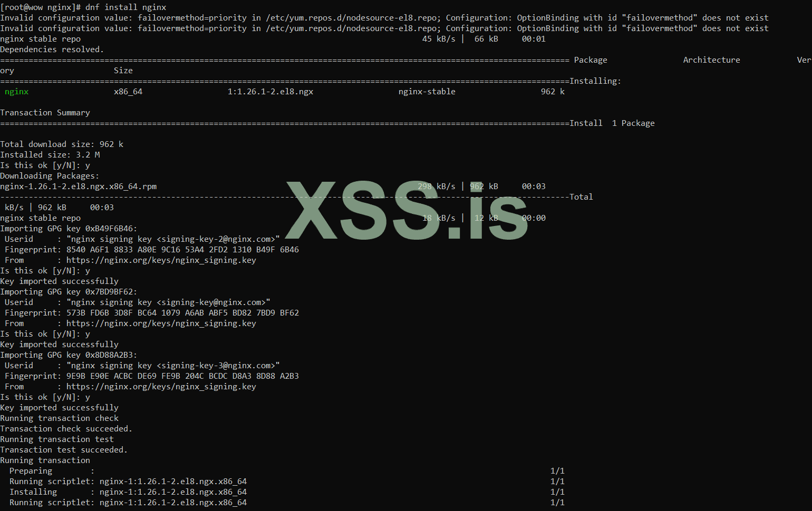Screen dimensions: 812x511
Task: Click the "Total" label after the dashed line
Action: pos(581,197)
